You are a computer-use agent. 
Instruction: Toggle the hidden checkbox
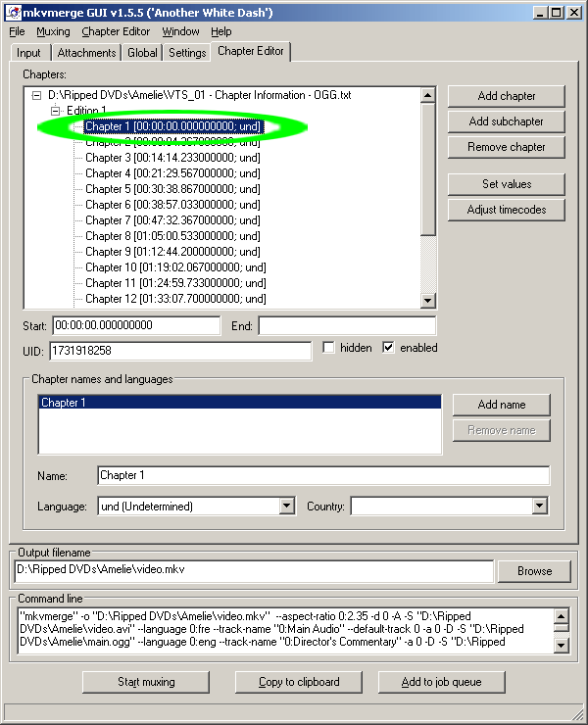coord(328,348)
